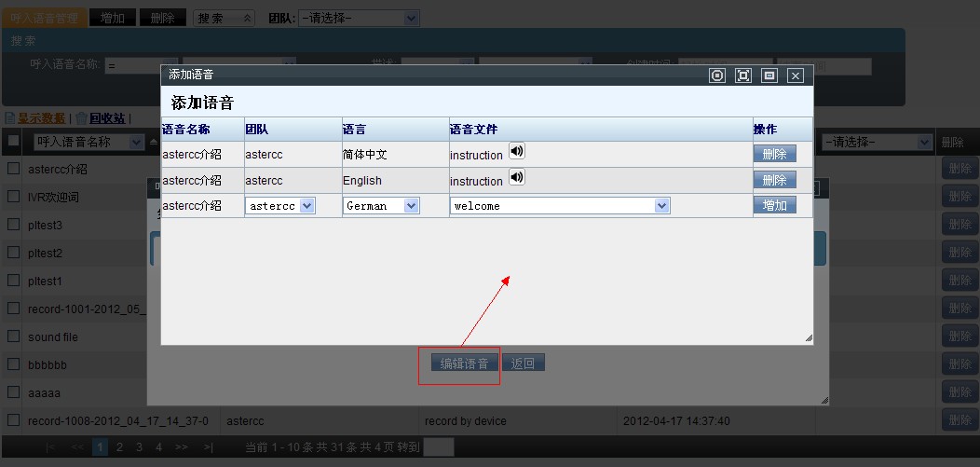The image size is (980, 467).
Task: Click the restore window icon in 添加语音 title bar
Action: (769, 76)
